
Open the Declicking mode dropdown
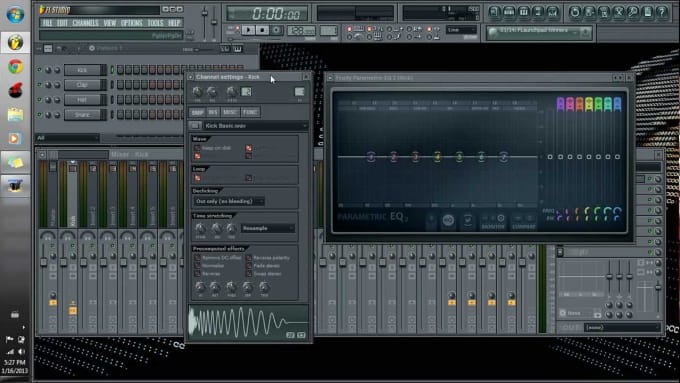[229, 201]
